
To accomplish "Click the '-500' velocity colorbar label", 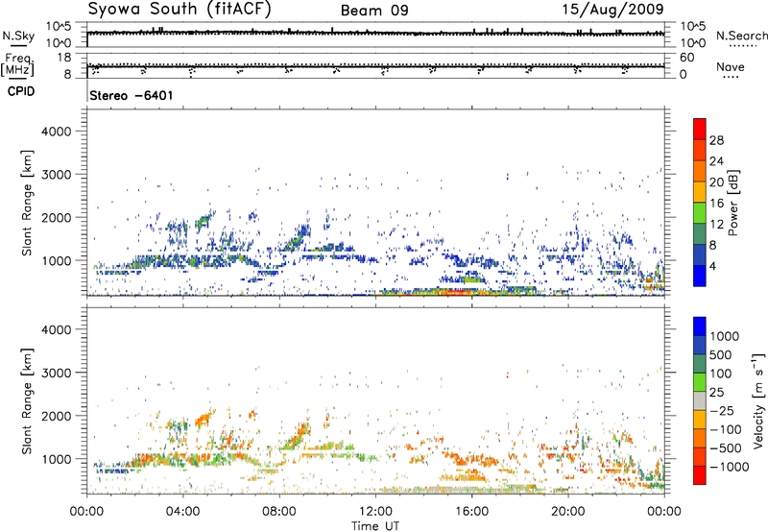I will pyautogui.click(x=726, y=448).
